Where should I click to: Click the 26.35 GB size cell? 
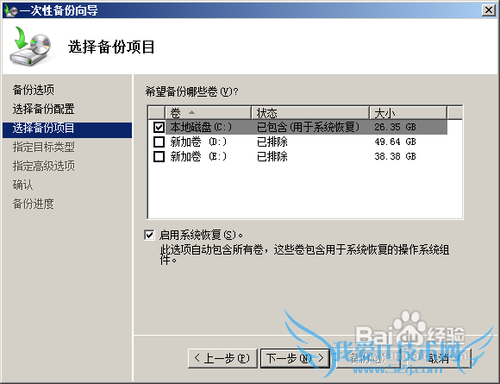[395, 127]
